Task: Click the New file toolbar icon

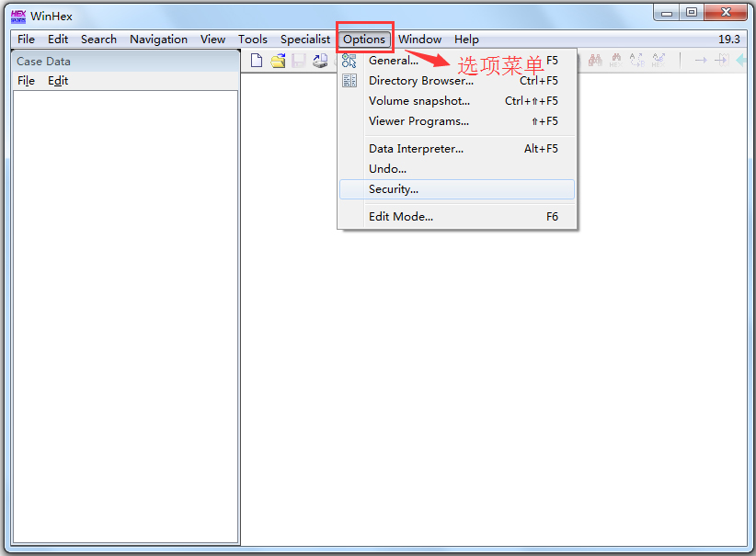Action: click(257, 61)
